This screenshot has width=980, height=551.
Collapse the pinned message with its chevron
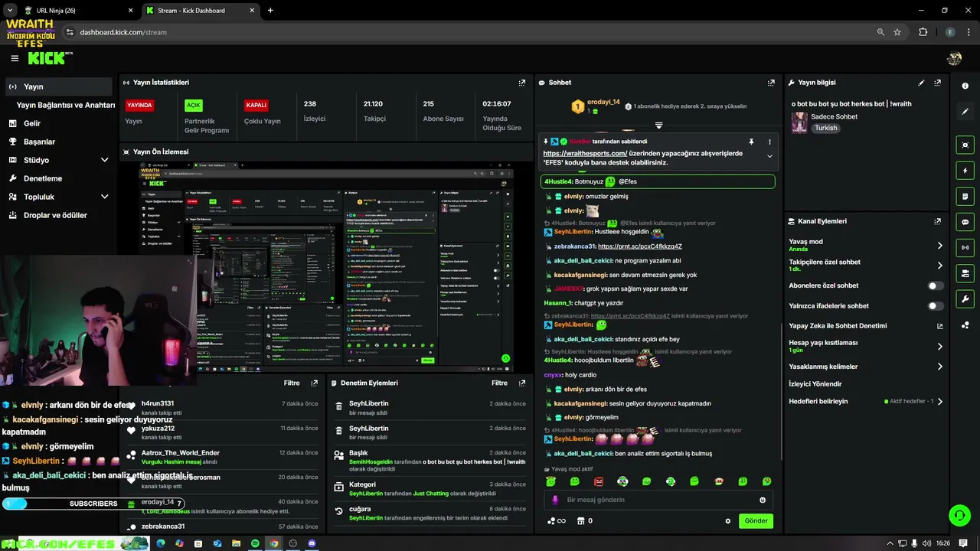[x=769, y=156]
